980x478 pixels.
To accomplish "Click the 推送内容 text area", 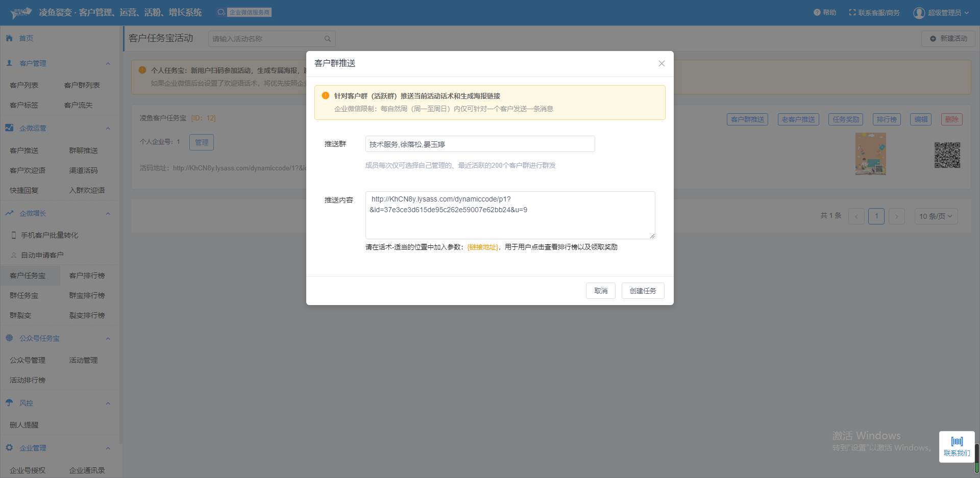I will [510, 215].
